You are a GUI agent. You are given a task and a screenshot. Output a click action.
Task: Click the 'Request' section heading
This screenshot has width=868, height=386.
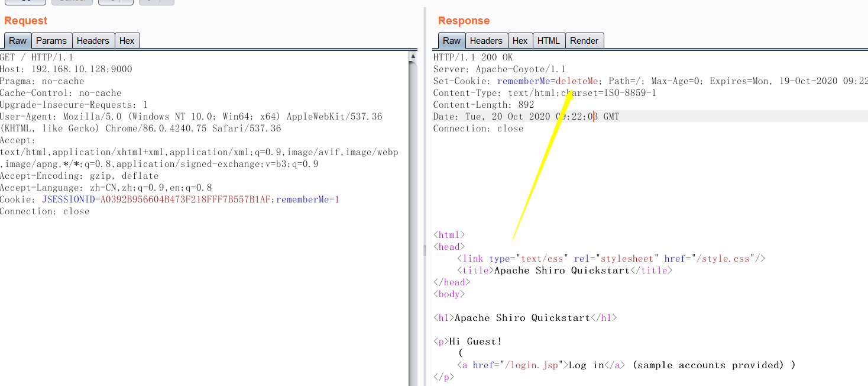point(25,21)
